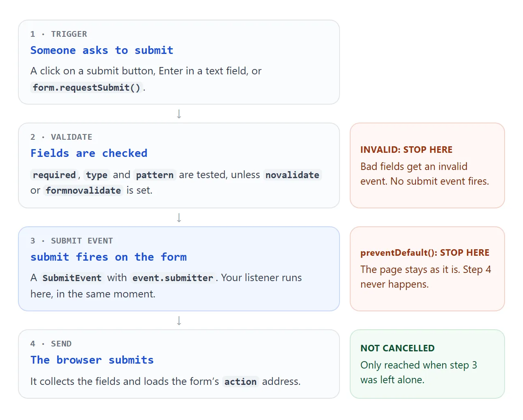Click the "3 · SUBMIT EVENT" step label

tap(72, 241)
